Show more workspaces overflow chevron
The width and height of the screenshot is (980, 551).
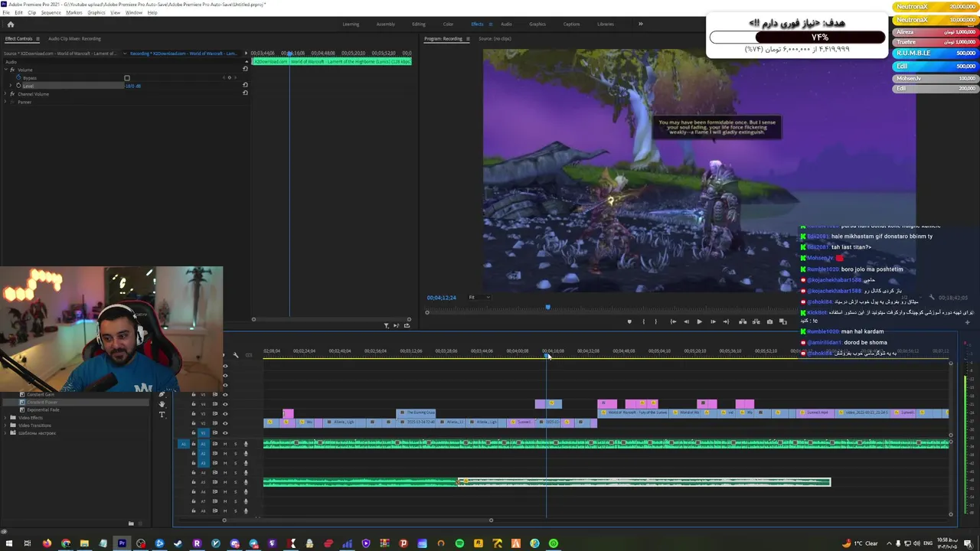(640, 24)
